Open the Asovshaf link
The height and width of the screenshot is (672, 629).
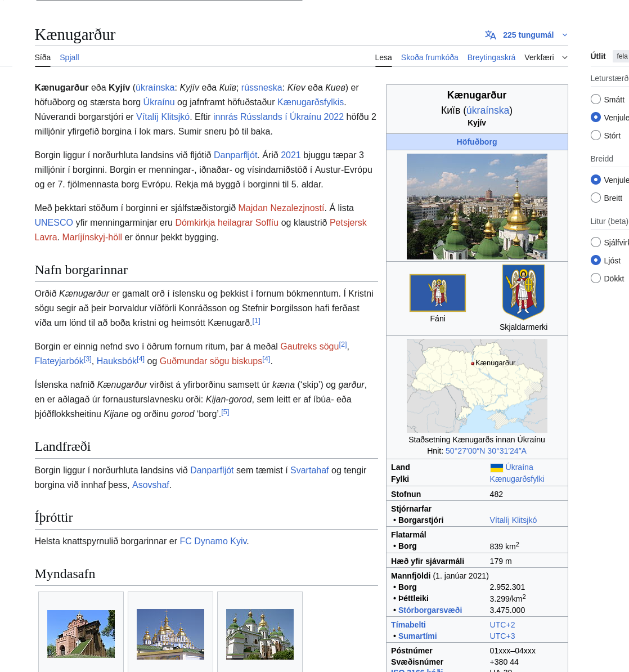pyautogui.click(x=151, y=485)
